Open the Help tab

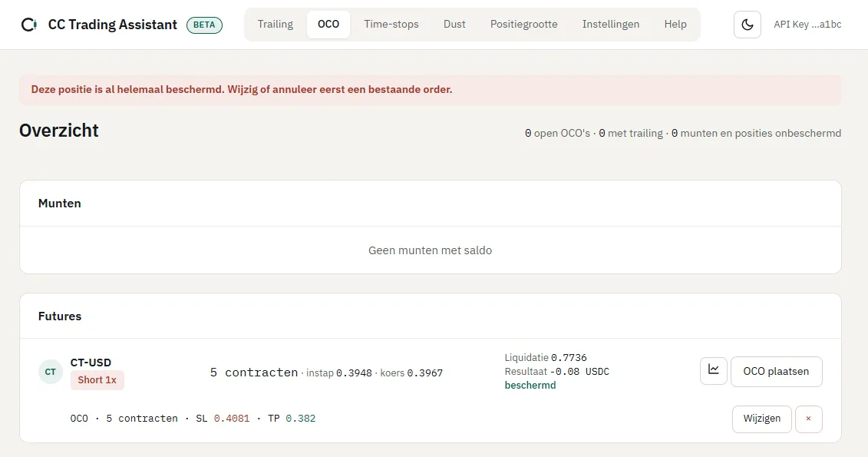coord(675,25)
